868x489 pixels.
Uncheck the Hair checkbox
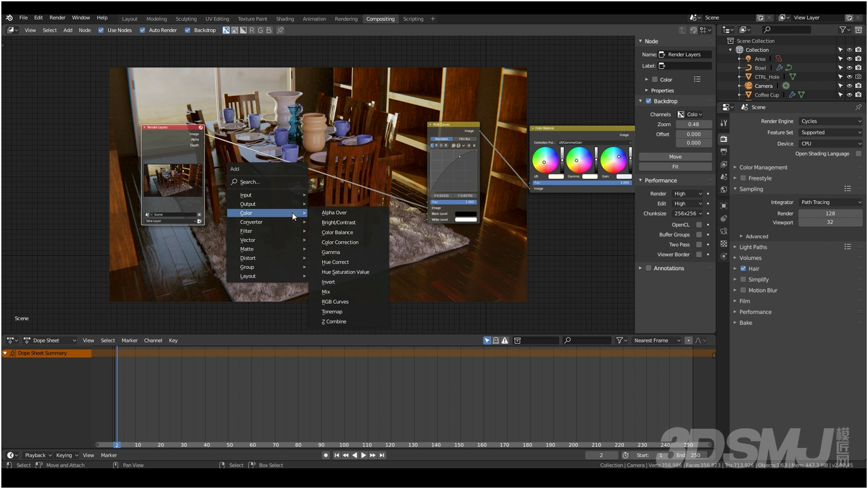click(x=743, y=269)
